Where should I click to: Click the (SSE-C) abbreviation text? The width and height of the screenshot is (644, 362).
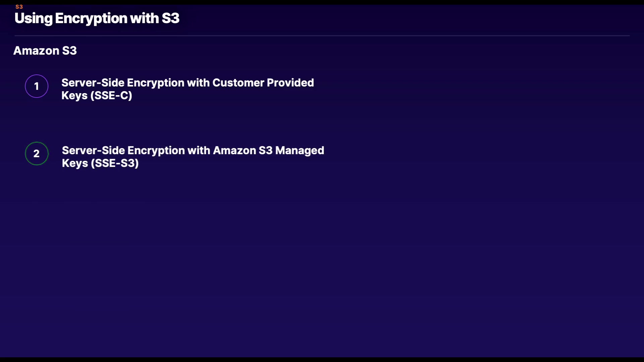pos(111,96)
